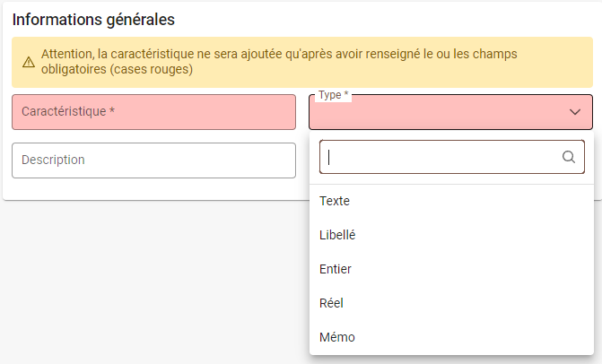The width and height of the screenshot is (602, 364).
Task: Click into the Description text field
Action: click(153, 160)
